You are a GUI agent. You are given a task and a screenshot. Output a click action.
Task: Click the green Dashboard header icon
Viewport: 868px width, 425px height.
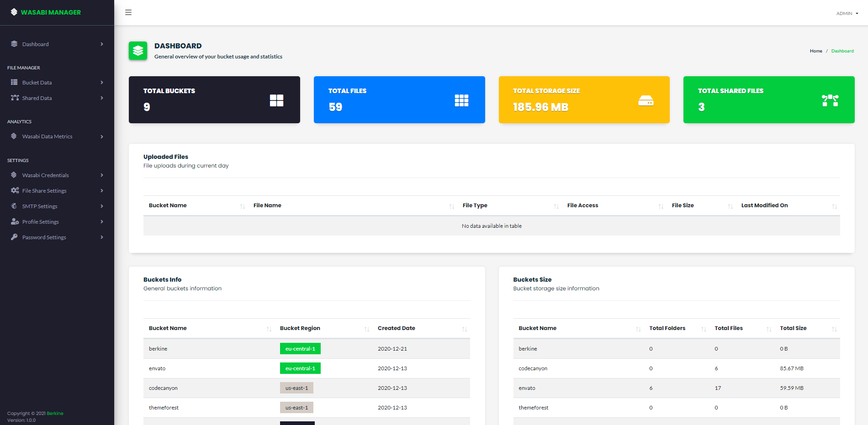138,51
